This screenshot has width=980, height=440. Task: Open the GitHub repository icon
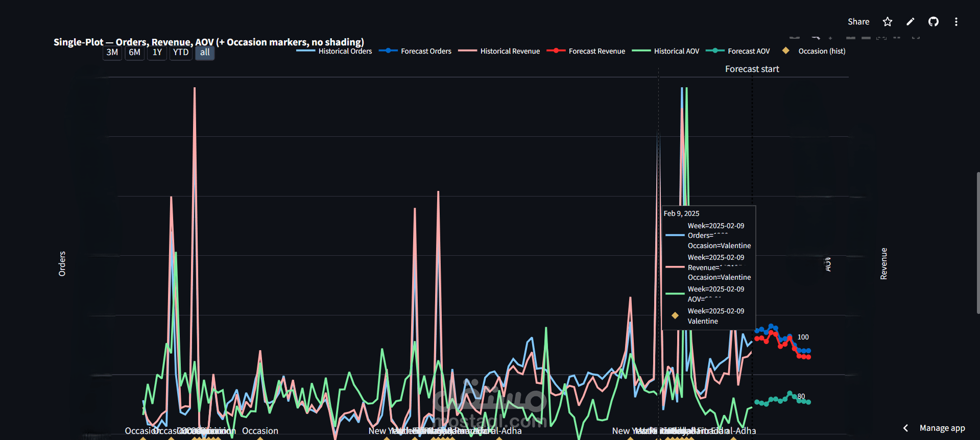tap(934, 21)
